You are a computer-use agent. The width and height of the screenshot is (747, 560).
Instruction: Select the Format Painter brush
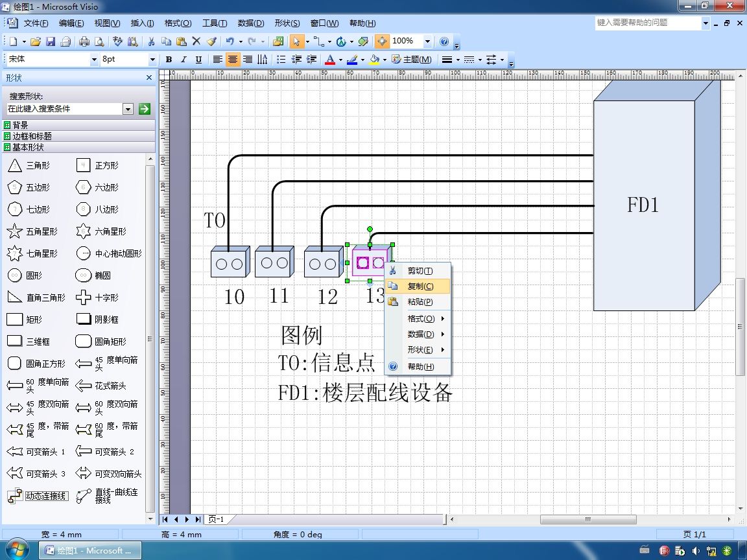tap(211, 42)
